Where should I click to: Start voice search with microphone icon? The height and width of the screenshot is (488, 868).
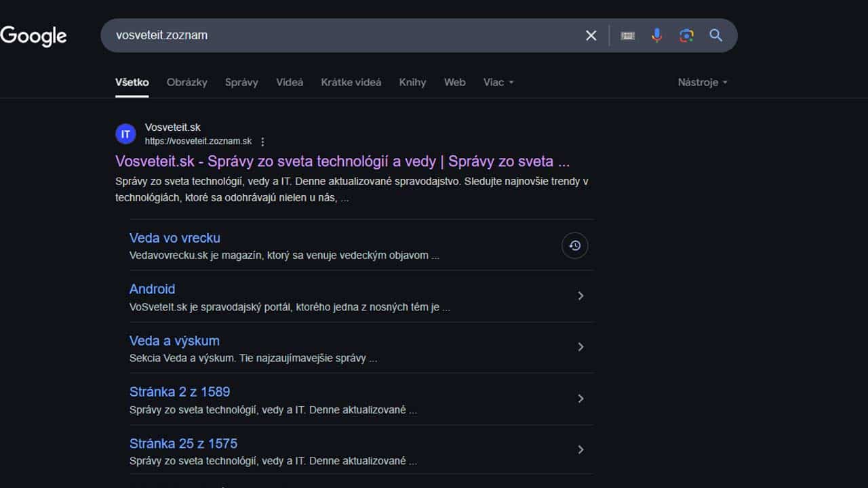click(656, 35)
